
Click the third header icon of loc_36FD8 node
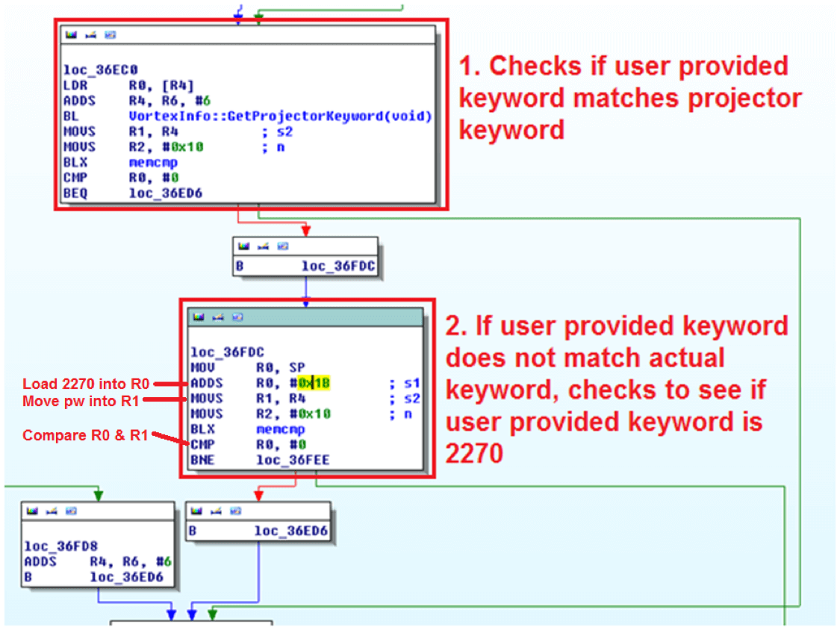71,511
